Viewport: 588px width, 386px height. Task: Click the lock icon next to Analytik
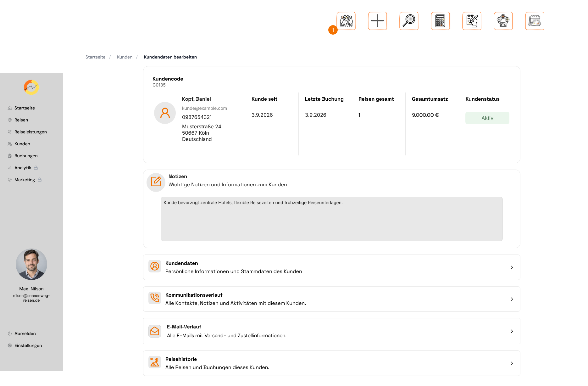pos(36,168)
